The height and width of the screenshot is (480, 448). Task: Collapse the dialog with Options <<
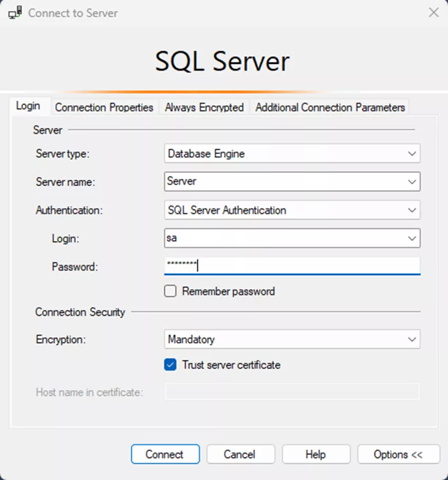[398, 454]
